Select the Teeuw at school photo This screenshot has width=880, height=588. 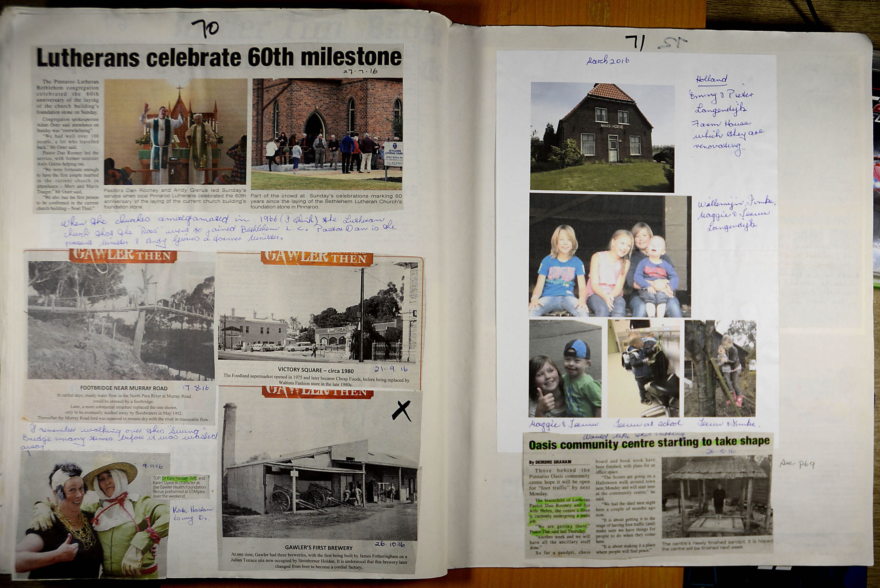tap(643, 368)
